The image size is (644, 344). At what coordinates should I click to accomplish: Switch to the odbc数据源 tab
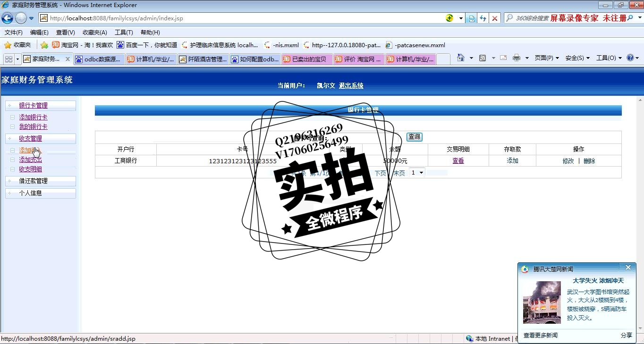pos(99,59)
